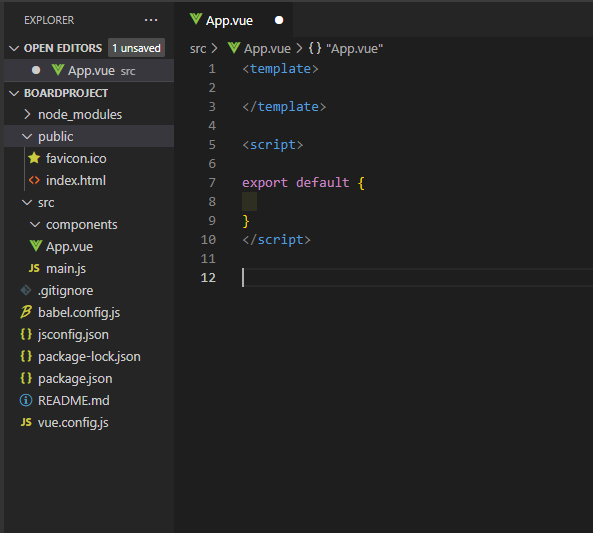Screen dimensions: 593x533
Task: Click the JS icon beside main.js
Action: pos(34,268)
